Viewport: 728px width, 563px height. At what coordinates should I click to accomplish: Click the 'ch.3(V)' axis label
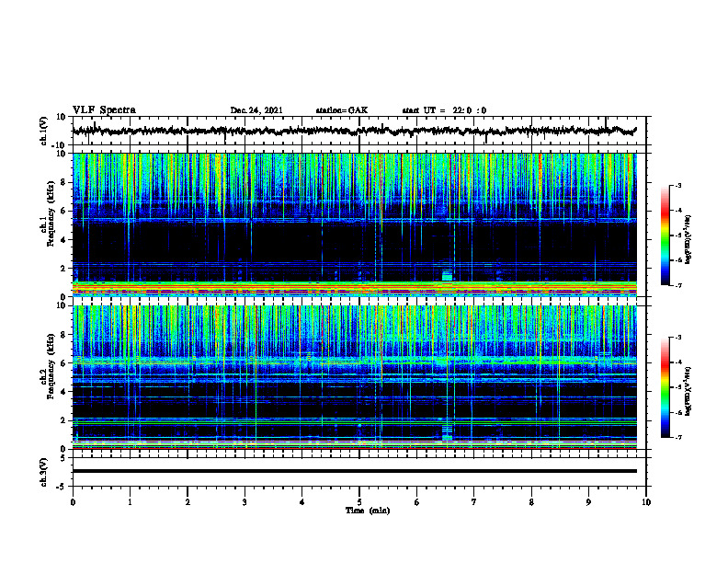click(44, 472)
